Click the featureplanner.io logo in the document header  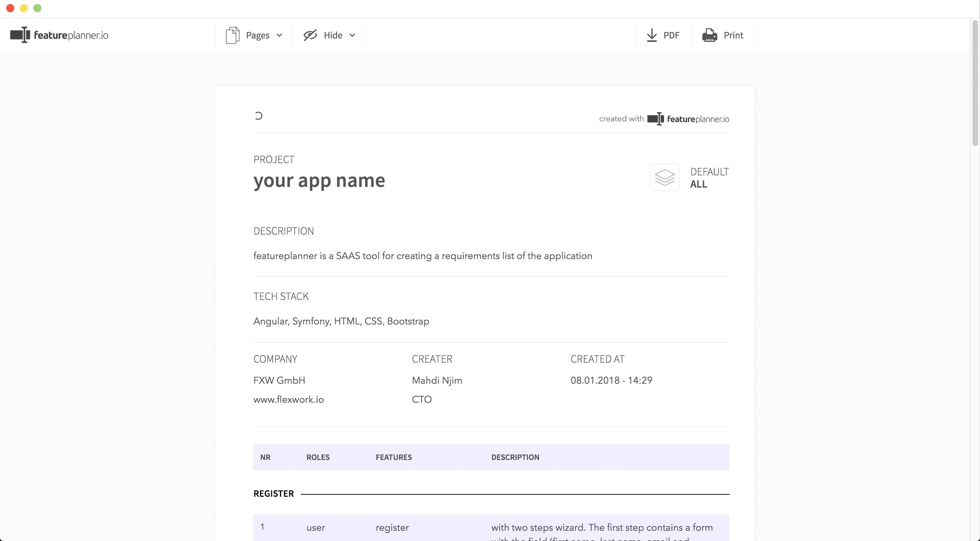689,118
